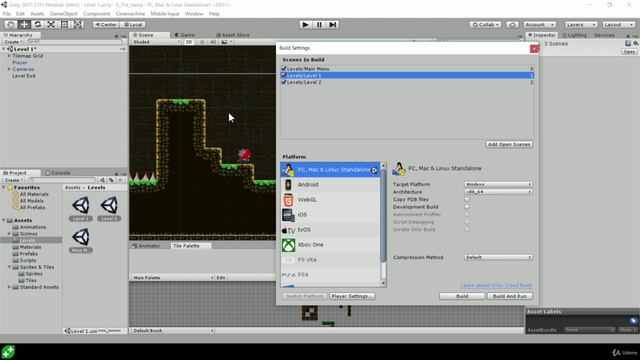Start Play mode with the Play button
This screenshot has width=640, height=360.
pyautogui.click(x=305, y=24)
